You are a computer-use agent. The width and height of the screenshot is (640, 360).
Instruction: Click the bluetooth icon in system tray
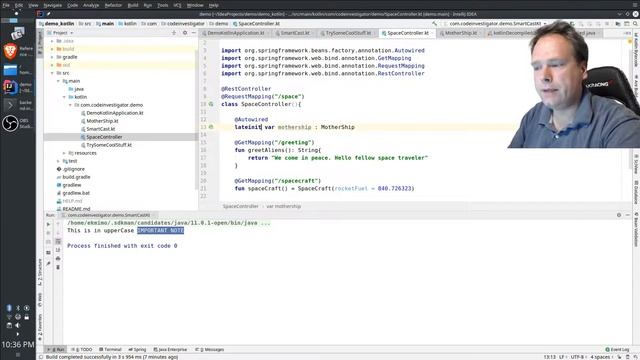18,308
